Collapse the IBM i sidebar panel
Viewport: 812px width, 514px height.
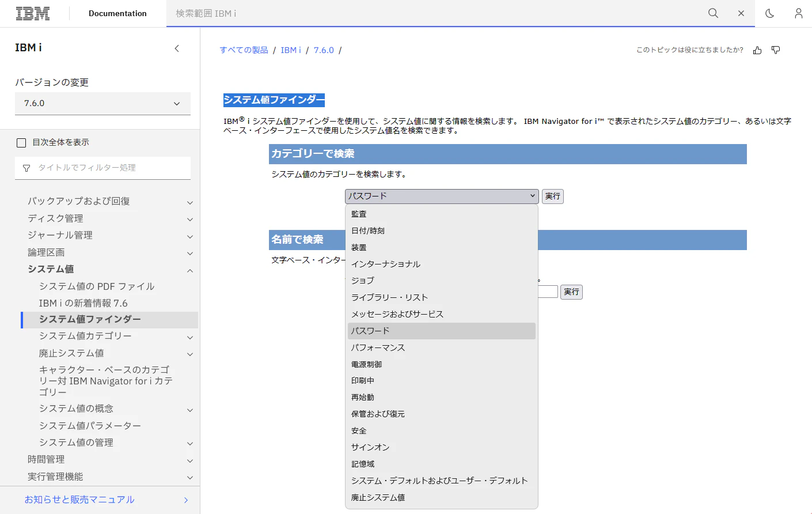pyautogui.click(x=177, y=48)
